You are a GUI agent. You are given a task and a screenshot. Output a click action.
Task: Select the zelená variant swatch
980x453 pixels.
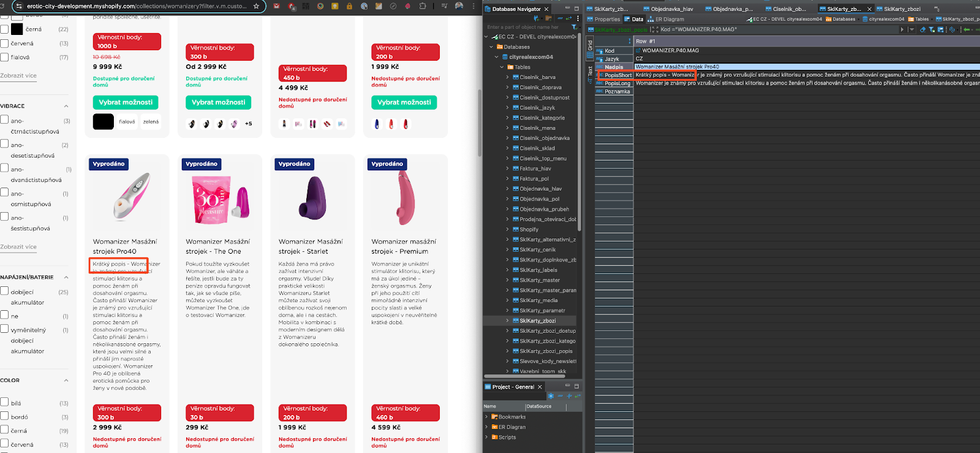click(151, 121)
